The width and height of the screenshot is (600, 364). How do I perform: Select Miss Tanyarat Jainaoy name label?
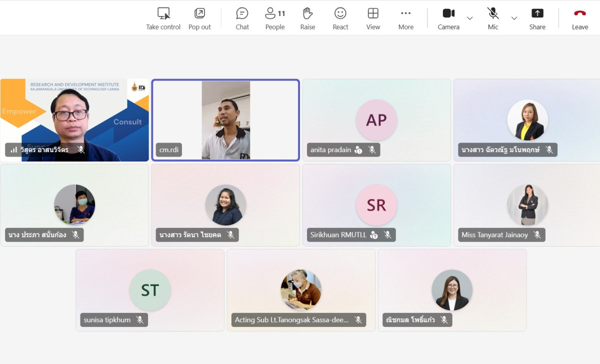(494, 235)
